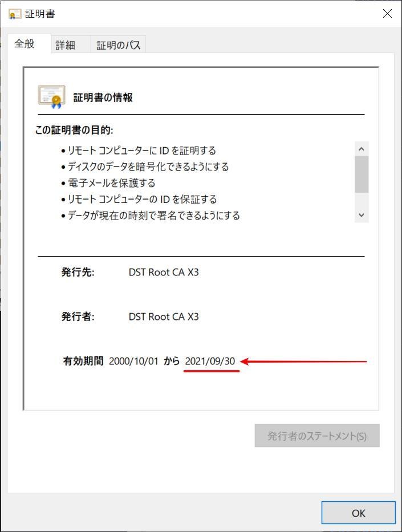This screenshot has width=402, height=532.
Task: Select the ディスクのデータを暗号化 purpose line
Action: coord(145,166)
